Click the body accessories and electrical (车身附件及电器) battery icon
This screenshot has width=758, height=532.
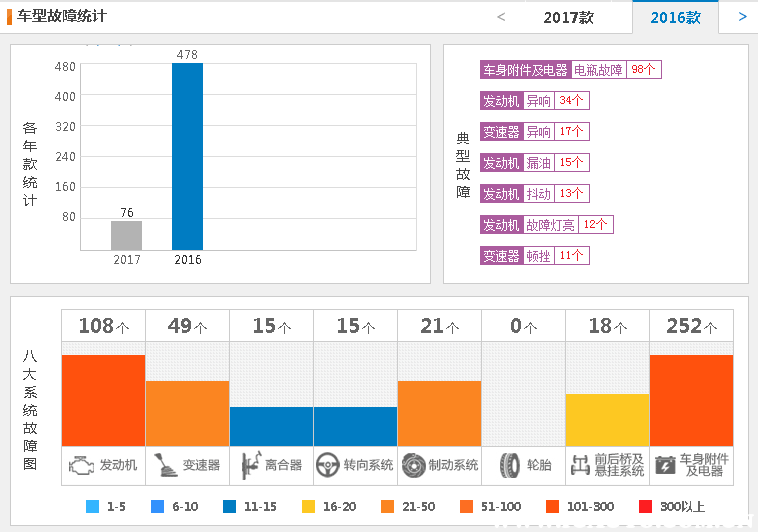click(x=664, y=465)
